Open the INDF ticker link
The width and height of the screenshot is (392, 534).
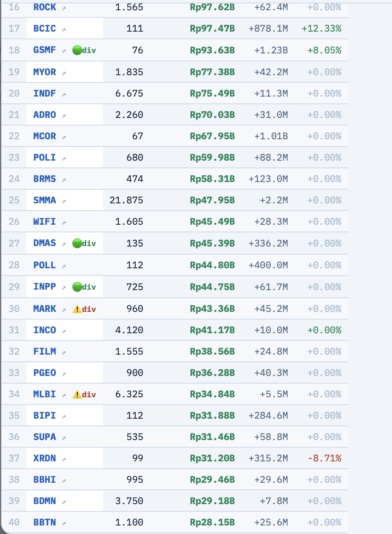[45, 93]
